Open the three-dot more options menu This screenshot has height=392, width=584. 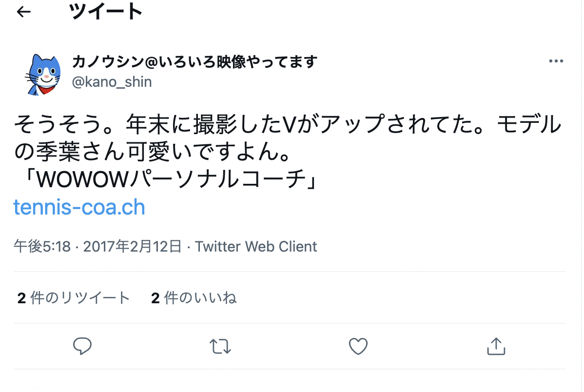(x=556, y=61)
